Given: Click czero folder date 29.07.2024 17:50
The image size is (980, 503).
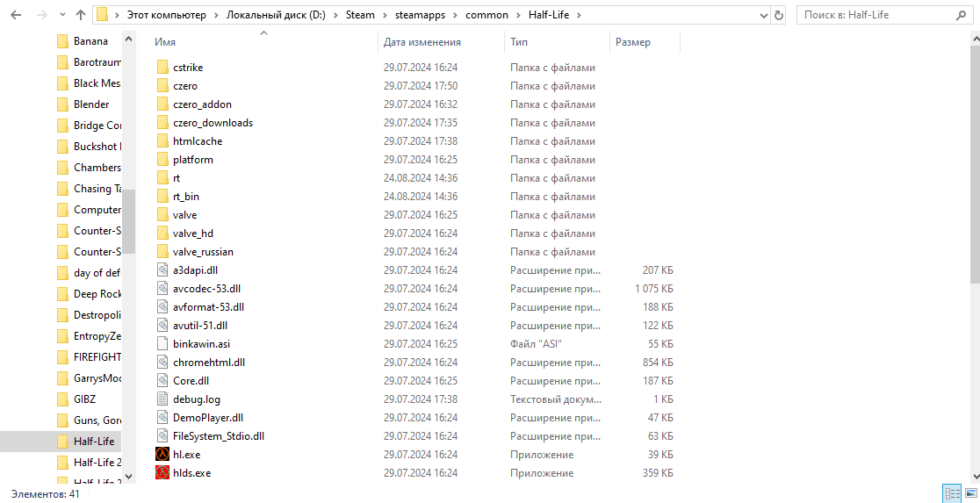Looking at the screenshot, I should [420, 86].
